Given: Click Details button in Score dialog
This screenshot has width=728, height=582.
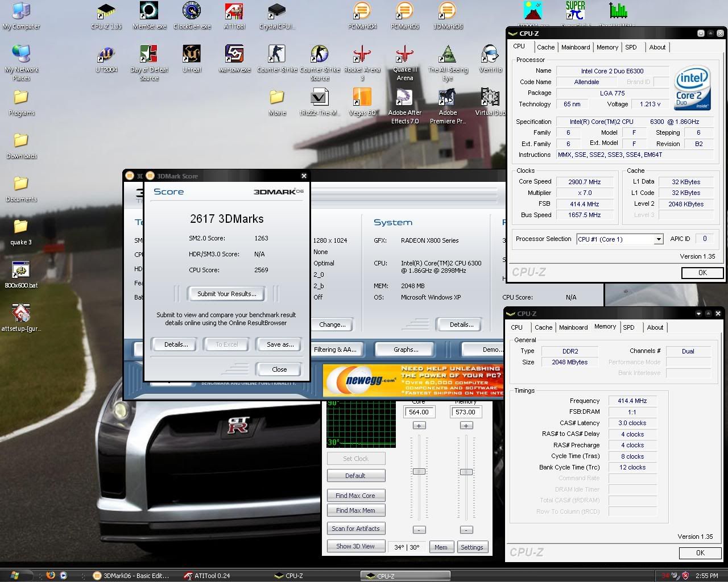Looking at the screenshot, I should (176, 344).
